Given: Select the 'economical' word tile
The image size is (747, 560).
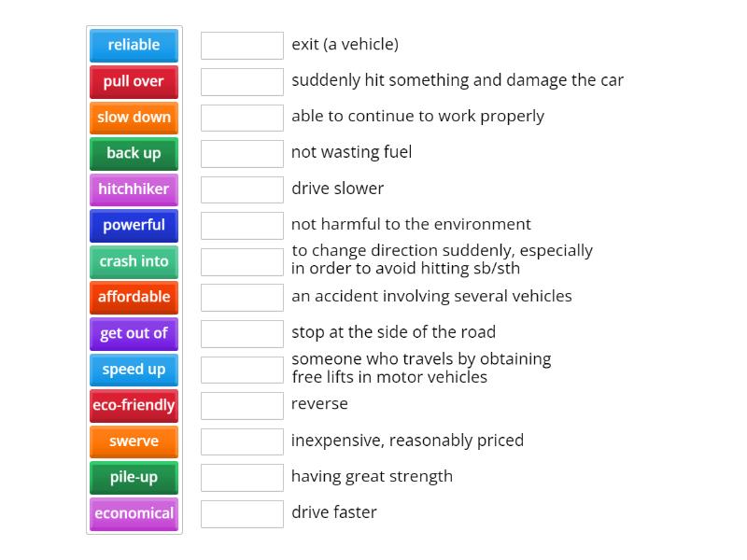Looking at the screenshot, I should tap(134, 513).
